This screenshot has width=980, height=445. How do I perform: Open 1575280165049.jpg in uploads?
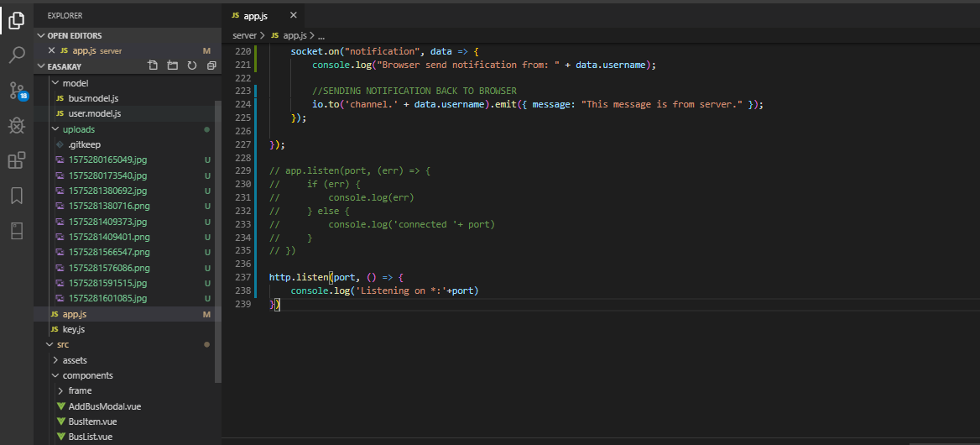tap(107, 160)
